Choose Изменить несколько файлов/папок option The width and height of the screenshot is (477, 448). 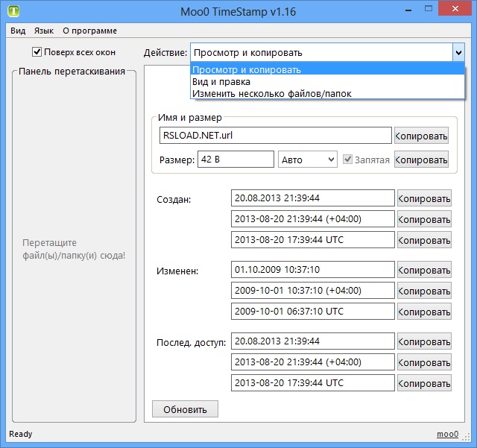[327, 93]
